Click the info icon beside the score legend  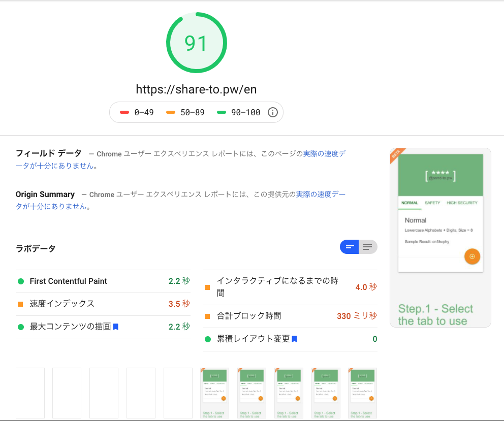coord(273,112)
